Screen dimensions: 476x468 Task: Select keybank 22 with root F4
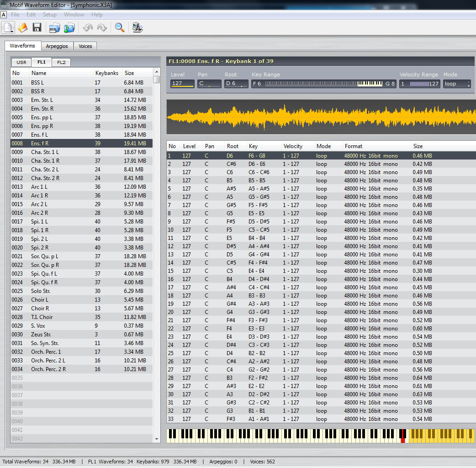[321, 329]
